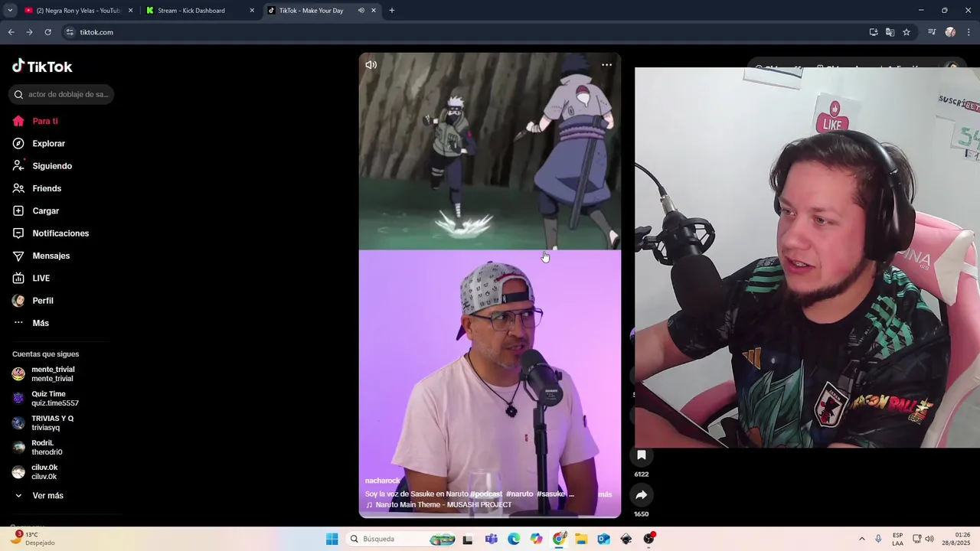Bookmark this page with star icon
The height and width of the screenshot is (551, 980).
click(906, 32)
